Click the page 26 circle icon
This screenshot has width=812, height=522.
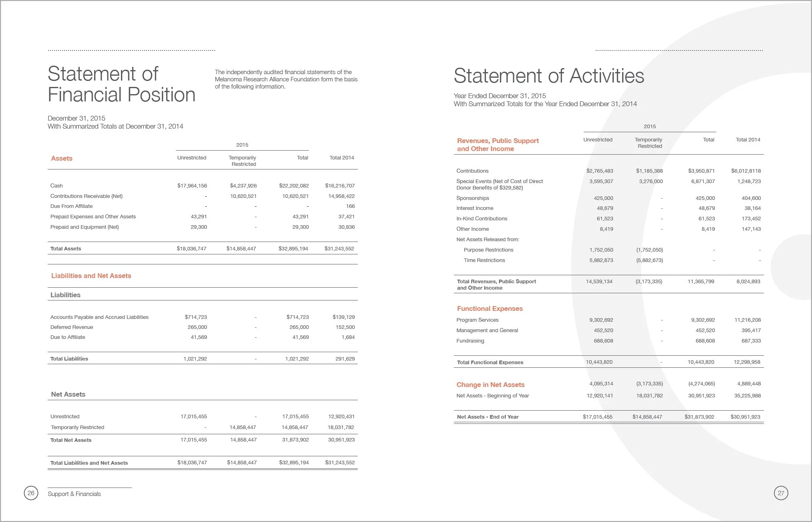pos(31,493)
